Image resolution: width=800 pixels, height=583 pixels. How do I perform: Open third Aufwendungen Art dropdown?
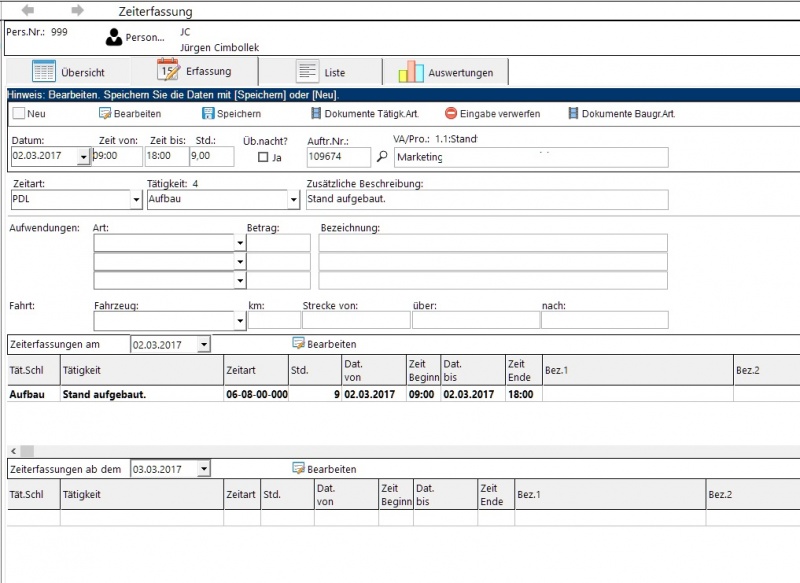tap(240, 280)
